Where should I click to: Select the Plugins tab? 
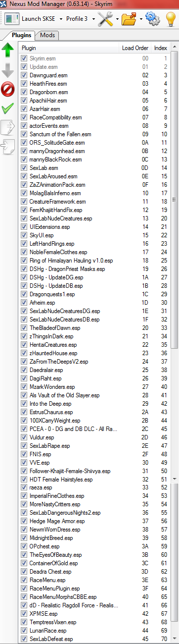pyautogui.click(x=22, y=35)
